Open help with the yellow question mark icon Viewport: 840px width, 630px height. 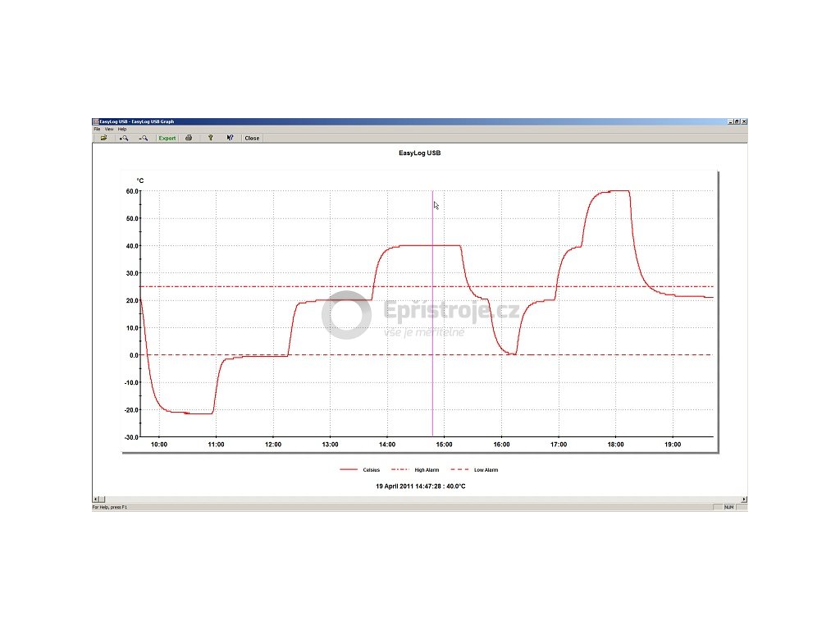pos(211,138)
